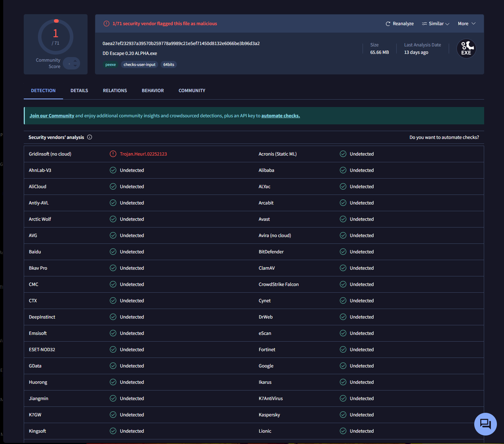
Task: Click the Bkav Pro vendor name
Action: 38,268
